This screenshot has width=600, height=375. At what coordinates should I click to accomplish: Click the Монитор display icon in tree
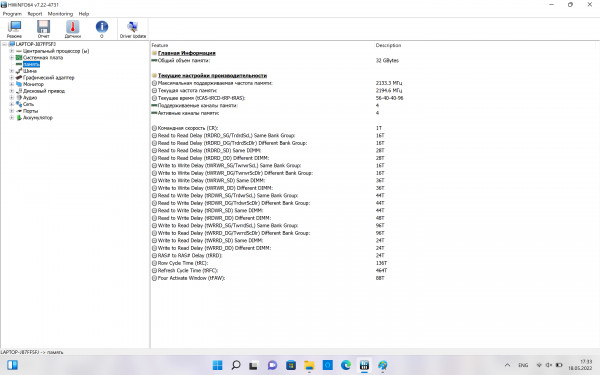tap(19, 84)
